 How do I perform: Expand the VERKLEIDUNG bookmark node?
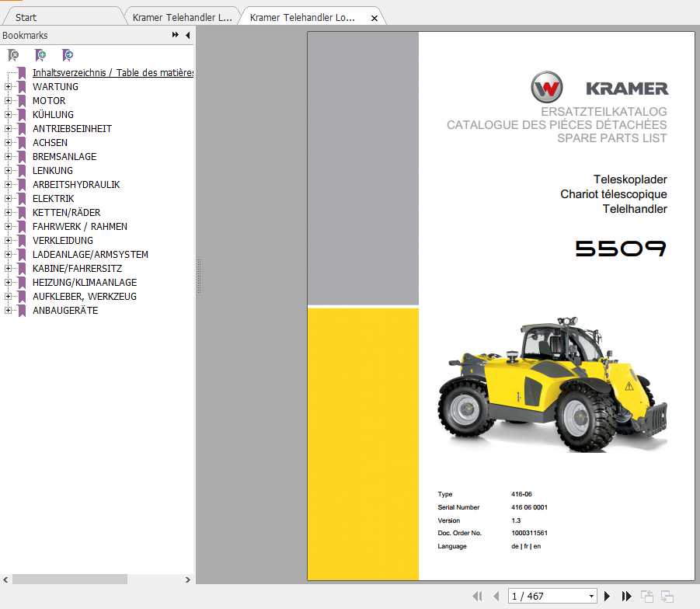point(8,241)
